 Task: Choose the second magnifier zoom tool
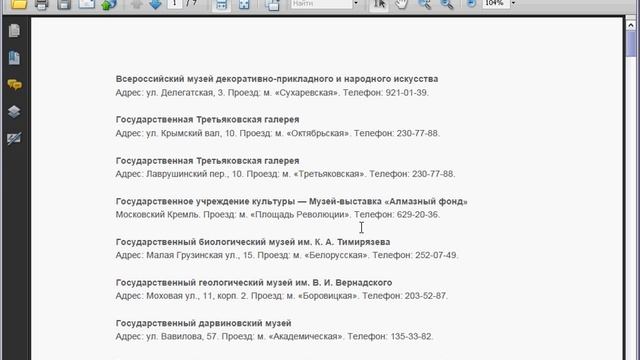(x=447, y=4)
